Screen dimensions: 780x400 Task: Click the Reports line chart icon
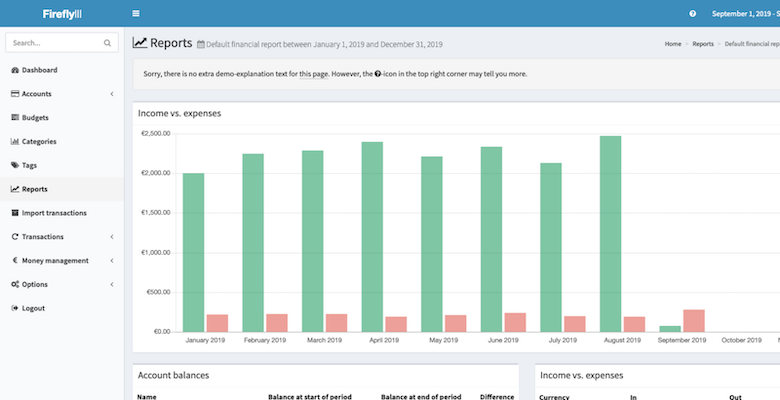[x=14, y=189]
